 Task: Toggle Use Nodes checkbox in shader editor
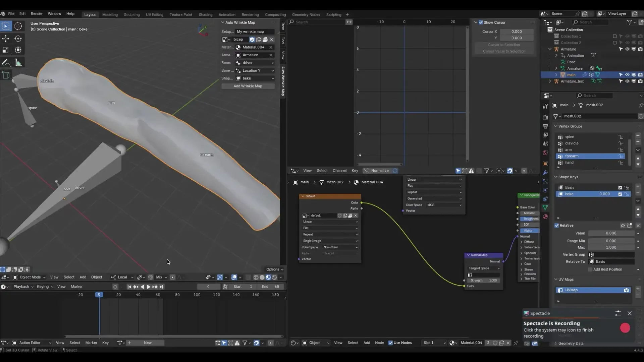click(x=390, y=343)
